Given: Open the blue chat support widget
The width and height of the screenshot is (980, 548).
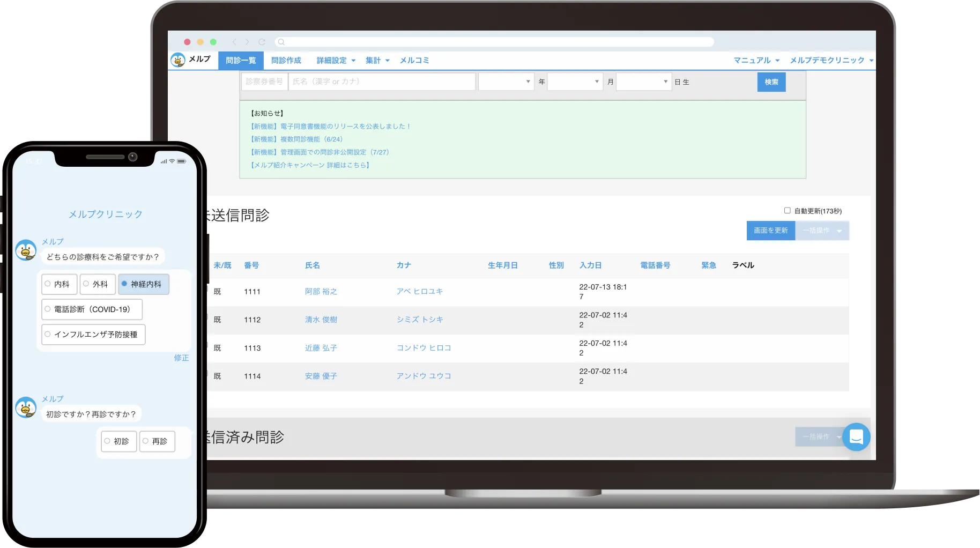Looking at the screenshot, I should point(856,437).
